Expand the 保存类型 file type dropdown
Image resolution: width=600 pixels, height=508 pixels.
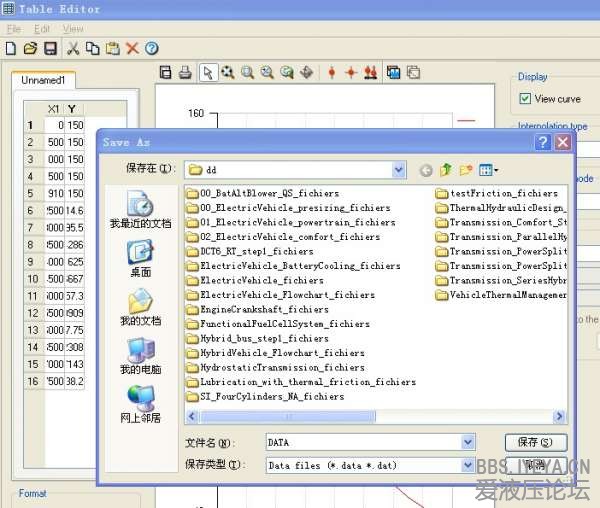468,465
